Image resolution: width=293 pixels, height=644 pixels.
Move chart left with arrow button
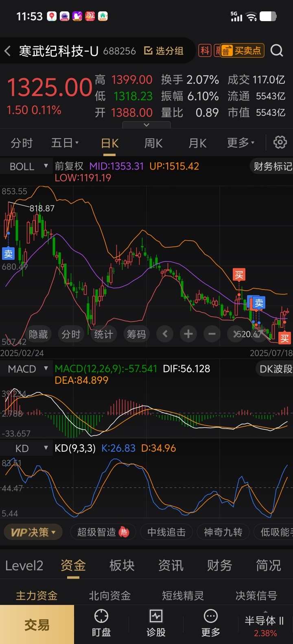coord(165,334)
